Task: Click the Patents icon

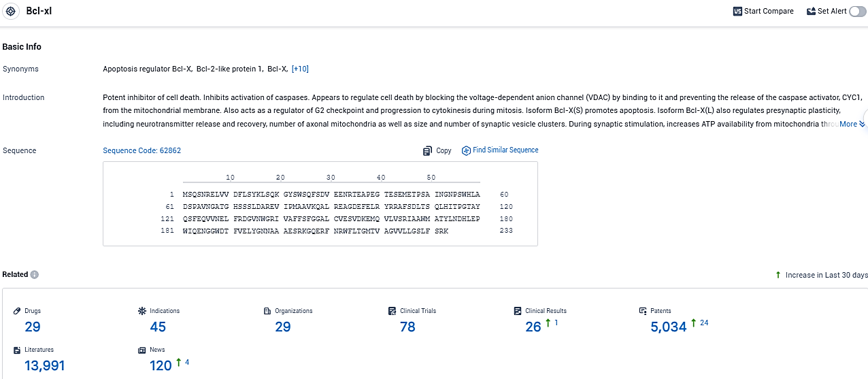Action: (643, 311)
